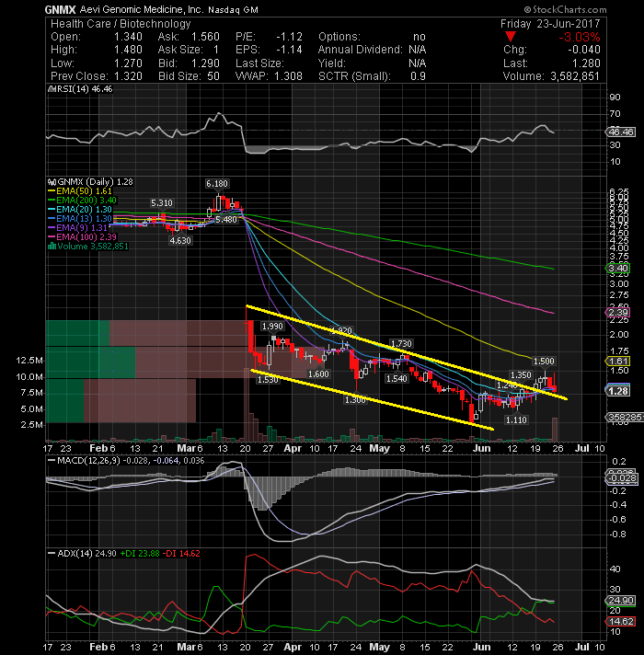Click the -0.028 MACD axis tag

[x=621, y=478]
